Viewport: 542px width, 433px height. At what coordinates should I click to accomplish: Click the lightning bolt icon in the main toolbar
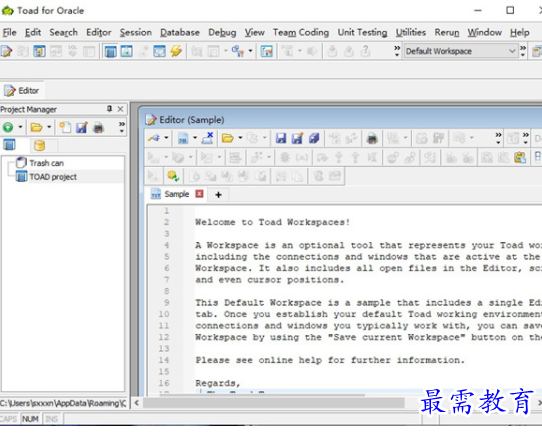pos(176,51)
